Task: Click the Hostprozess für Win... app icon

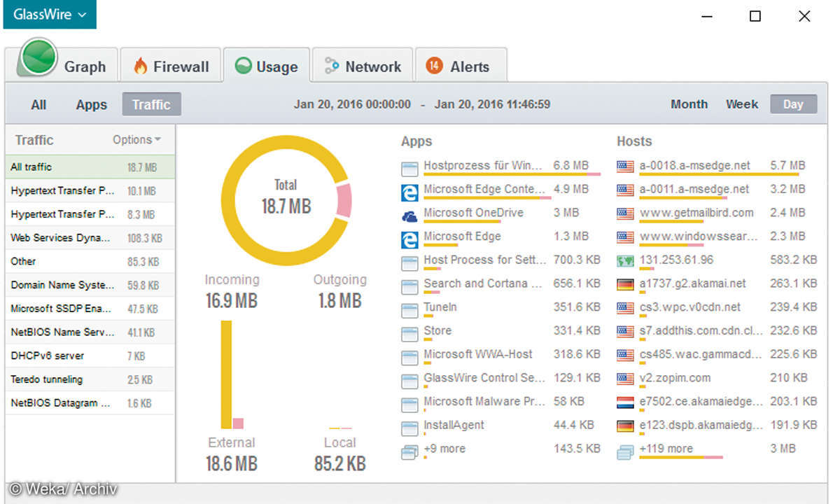Action: click(x=409, y=169)
